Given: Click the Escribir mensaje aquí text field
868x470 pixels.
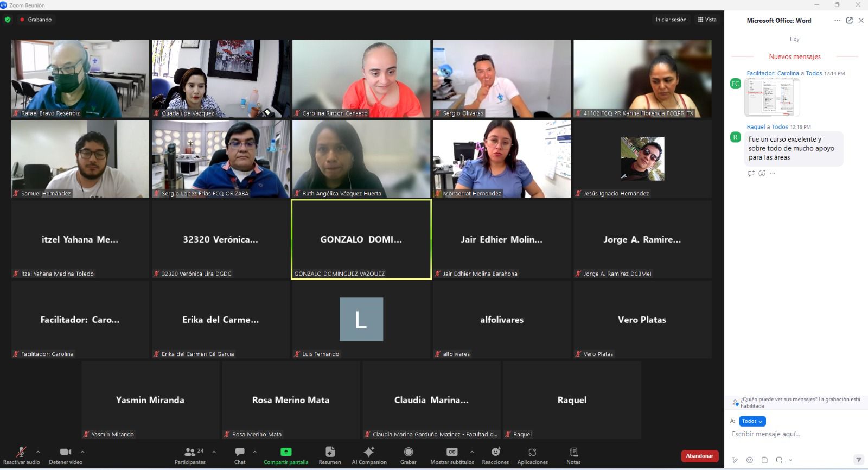Looking at the screenshot, I should (x=792, y=434).
